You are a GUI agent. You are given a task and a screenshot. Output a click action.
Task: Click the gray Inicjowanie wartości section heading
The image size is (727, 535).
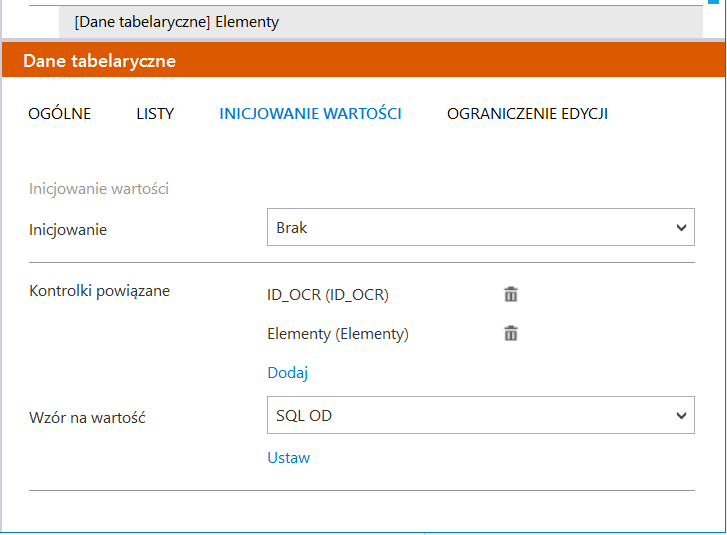pyautogui.click(x=98, y=188)
